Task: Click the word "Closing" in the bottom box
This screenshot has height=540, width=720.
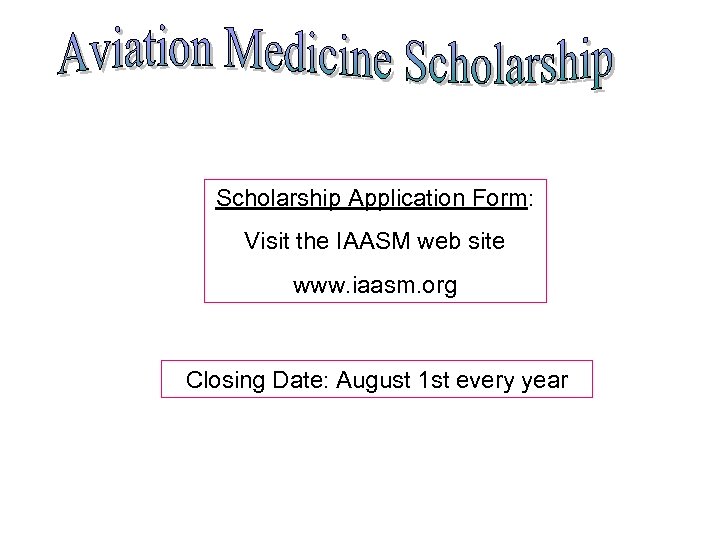Action: click(x=223, y=381)
